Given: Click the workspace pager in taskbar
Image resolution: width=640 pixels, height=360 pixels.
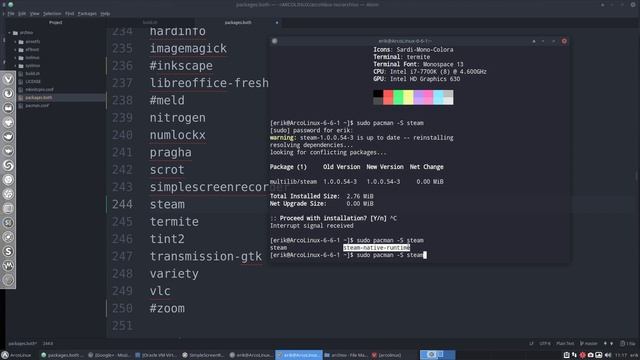Looking at the screenshot, I should point(437,355).
